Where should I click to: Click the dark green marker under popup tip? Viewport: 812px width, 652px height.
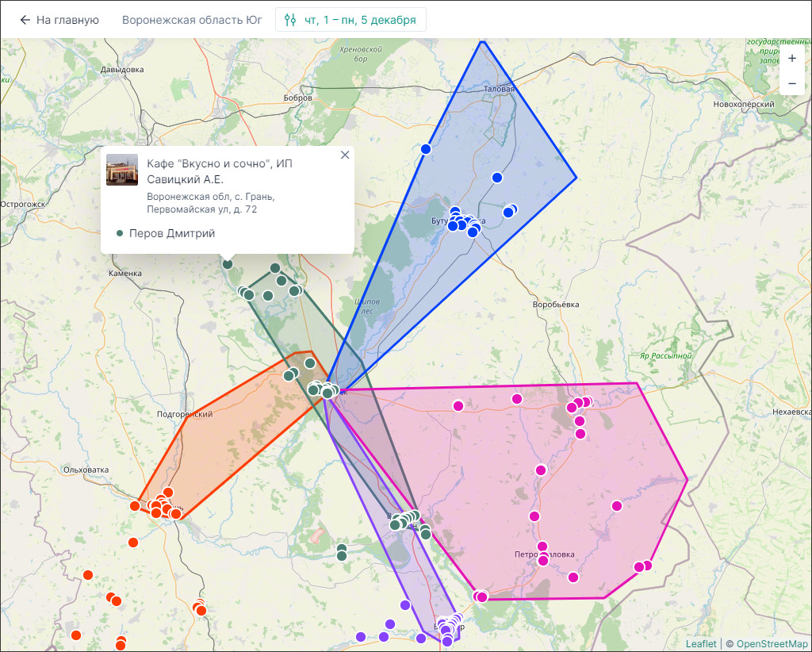pyautogui.click(x=228, y=264)
